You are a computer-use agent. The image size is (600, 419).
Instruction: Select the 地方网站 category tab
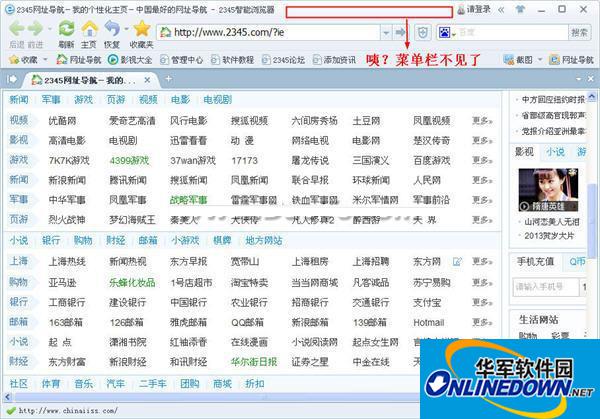coord(264,240)
